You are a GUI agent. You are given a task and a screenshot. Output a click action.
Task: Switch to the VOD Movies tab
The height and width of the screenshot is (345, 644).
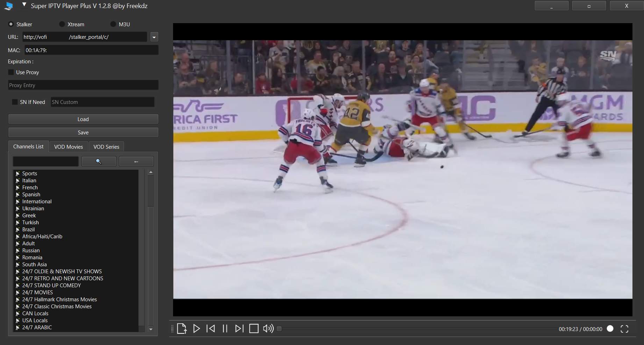69,147
